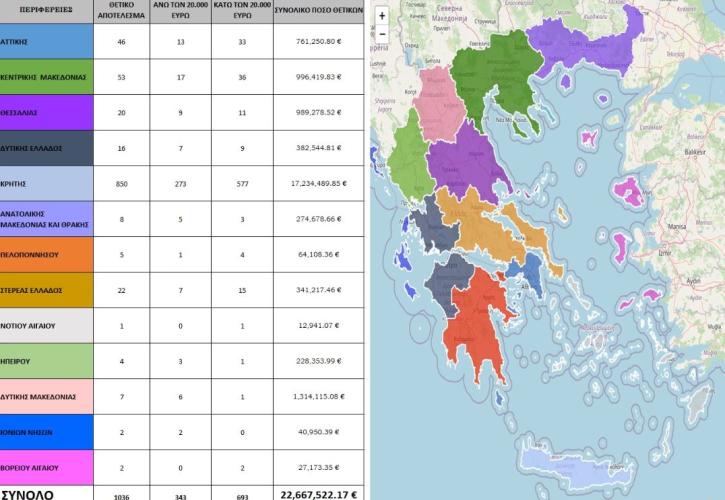
Task: Click the magenta Lesbos island on map
Action: [x=628, y=191]
